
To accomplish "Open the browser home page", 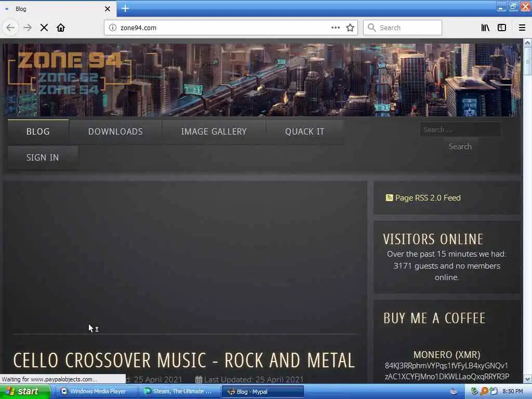I will coord(61,28).
